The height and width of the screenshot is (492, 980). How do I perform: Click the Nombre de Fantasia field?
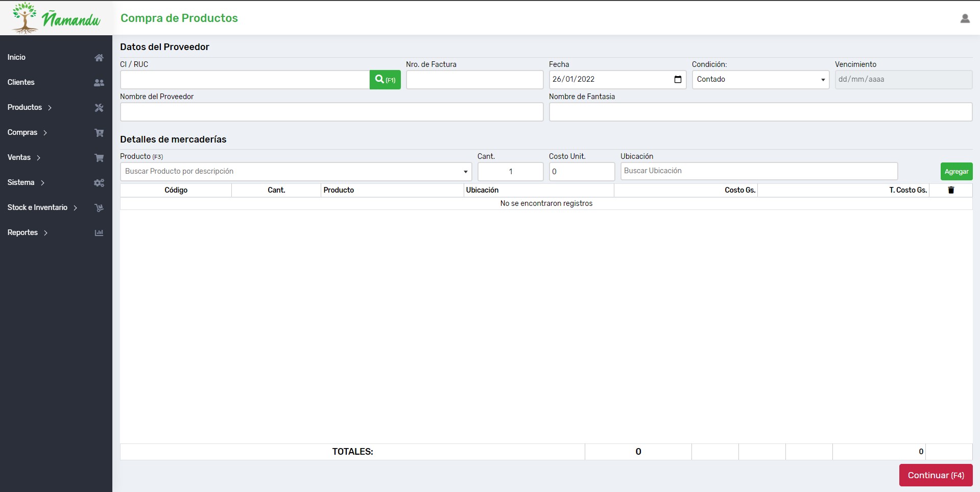coord(760,112)
